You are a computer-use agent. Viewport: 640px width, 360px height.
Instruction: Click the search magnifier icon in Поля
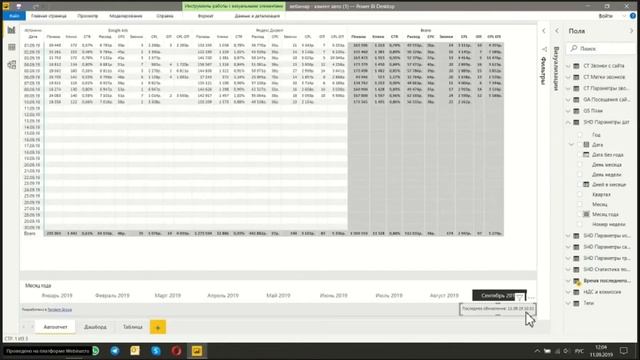(x=574, y=48)
